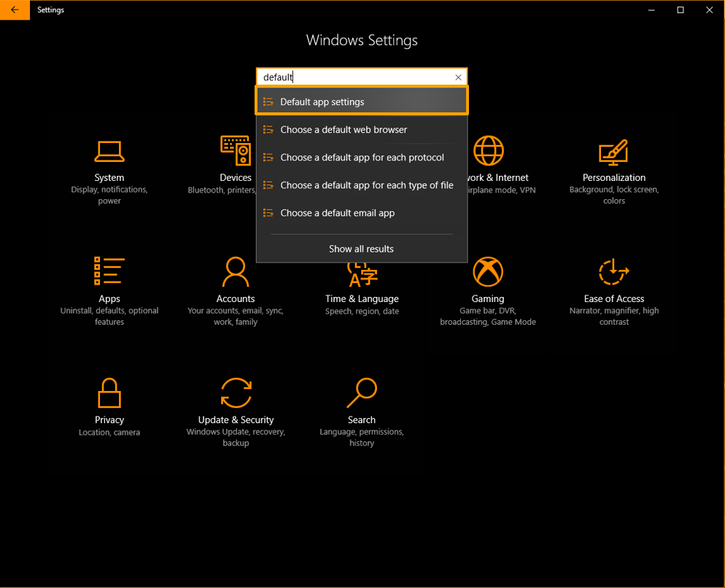Screen dimensions: 725x588
Task: Open the Ease of Access icon
Action: [x=613, y=271]
